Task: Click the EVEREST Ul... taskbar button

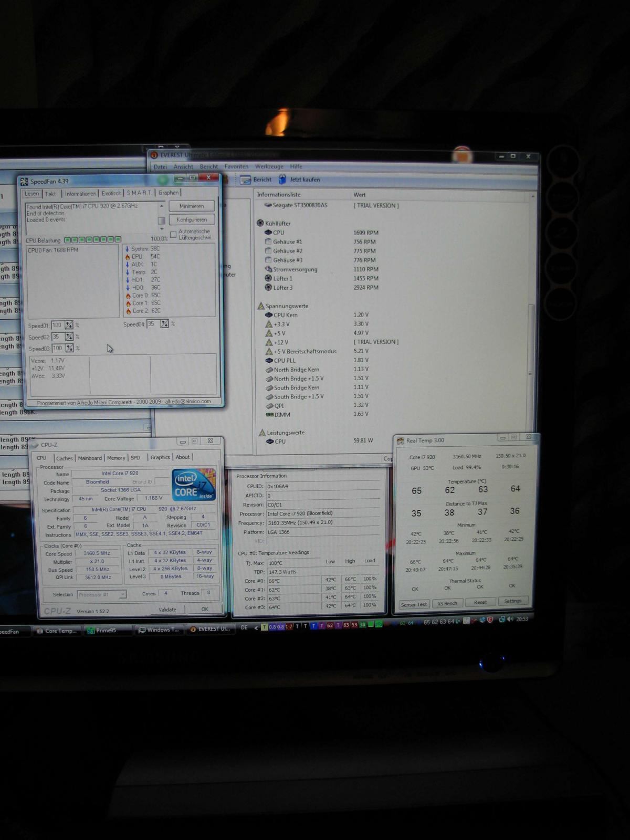Action: tap(211, 629)
